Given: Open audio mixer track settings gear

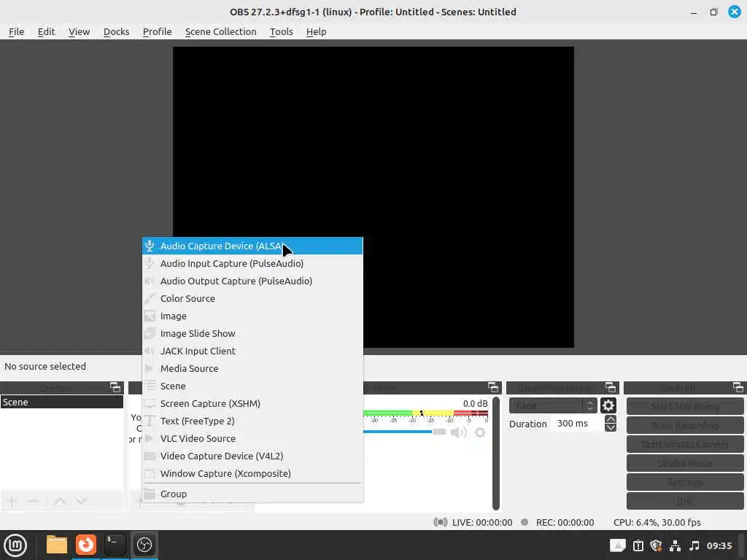Looking at the screenshot, I should (x=480, y=432).
